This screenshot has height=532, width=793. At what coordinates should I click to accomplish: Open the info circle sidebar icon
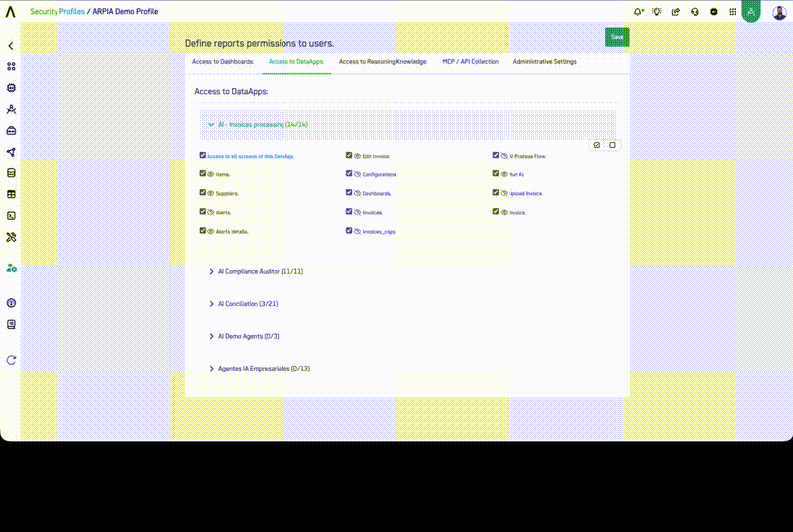tap(11, 303)
